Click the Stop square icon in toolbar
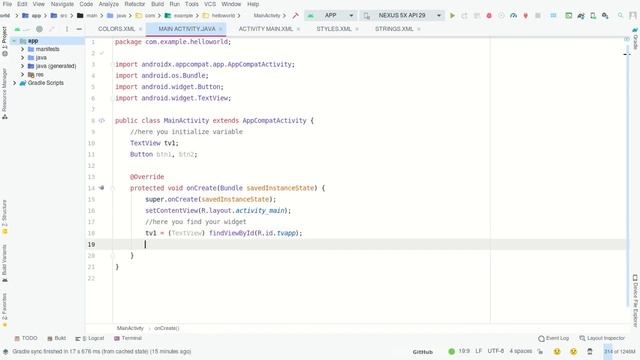 [x=538, y=16]
